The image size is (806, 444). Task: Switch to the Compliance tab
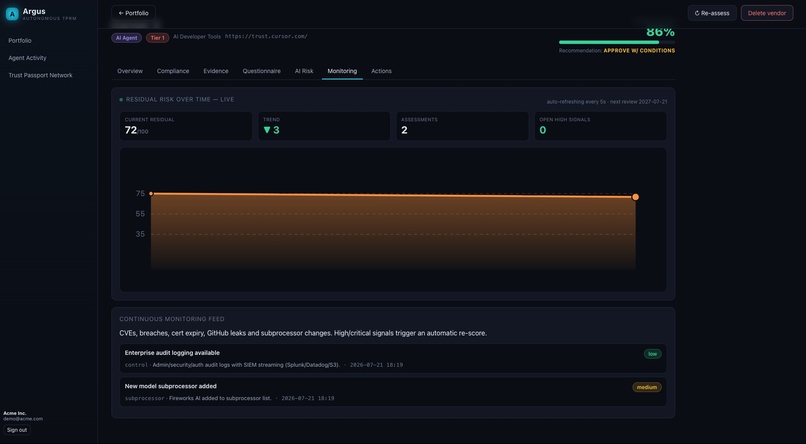(x=173, y=71)
